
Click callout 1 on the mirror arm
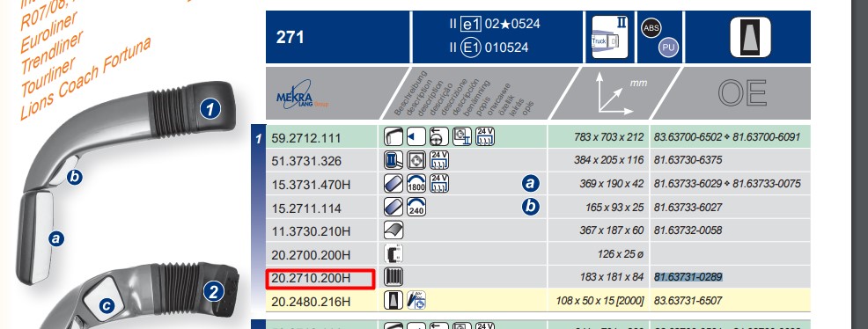(210, 109)
